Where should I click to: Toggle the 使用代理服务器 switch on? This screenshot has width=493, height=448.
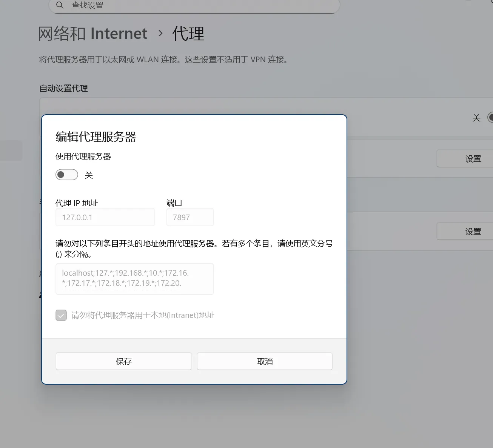pos(67,175)
